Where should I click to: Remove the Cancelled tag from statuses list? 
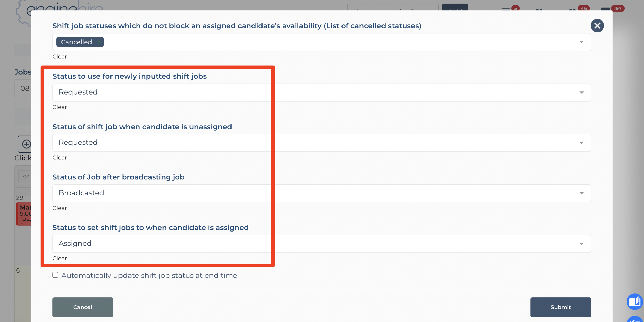pos(99,42)
